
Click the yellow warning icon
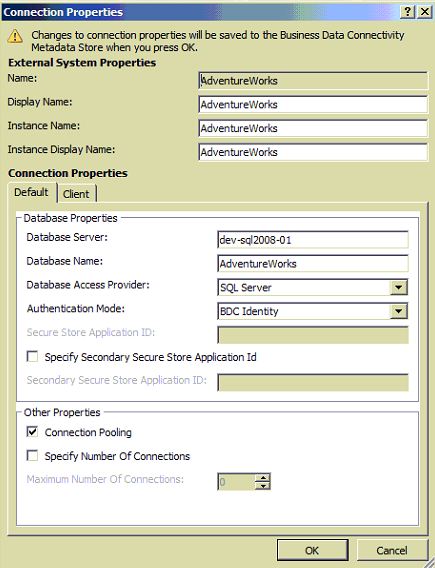15,37
